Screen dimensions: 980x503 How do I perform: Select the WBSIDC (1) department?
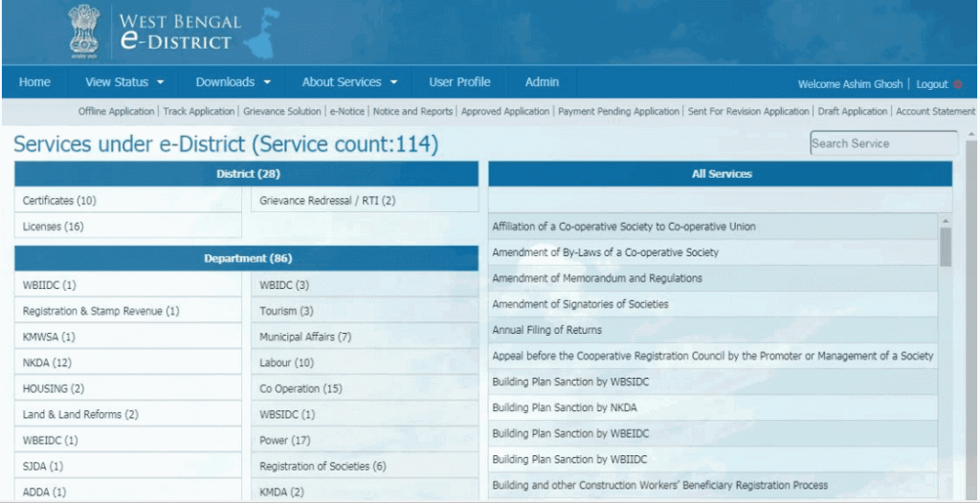(365, 414)
